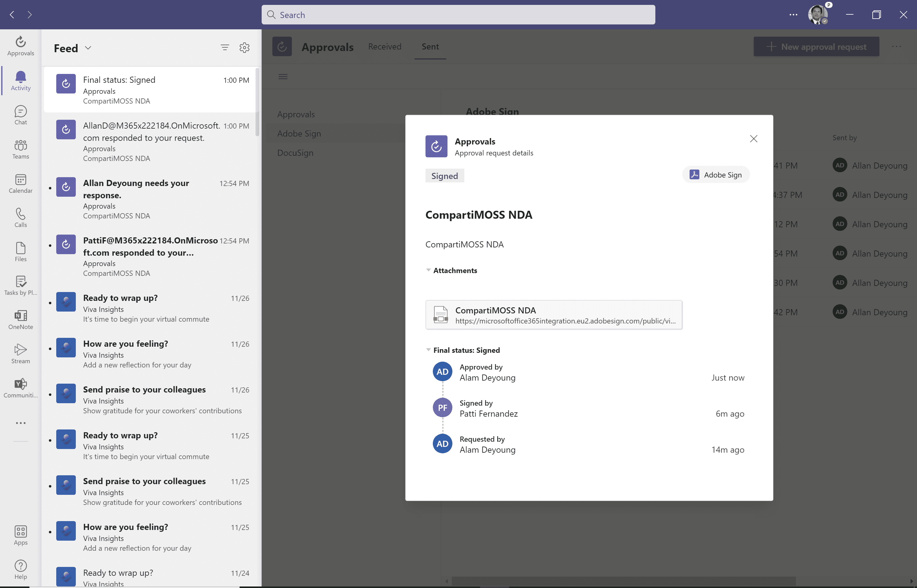Open more apps ellipsis in sidebar
The image size is (917, 588).
click(x=21, y=423)
